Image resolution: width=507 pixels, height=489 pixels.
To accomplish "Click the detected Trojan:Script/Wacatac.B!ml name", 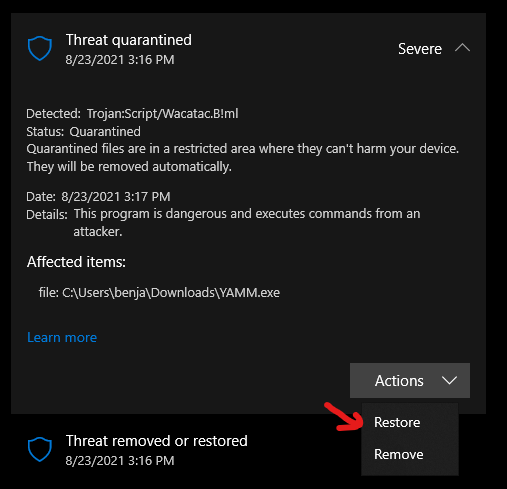I will point(162,114).
